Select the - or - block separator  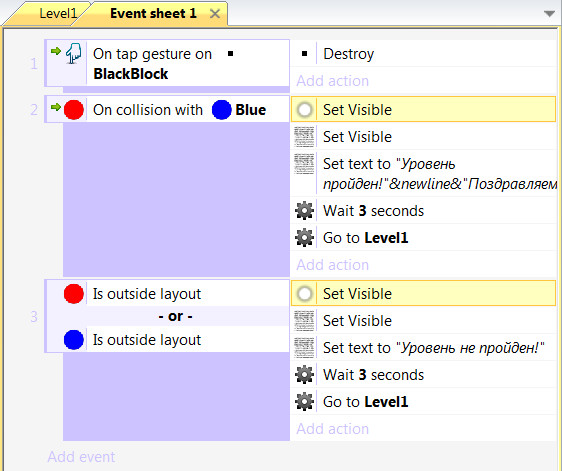(x=175, y=316)
